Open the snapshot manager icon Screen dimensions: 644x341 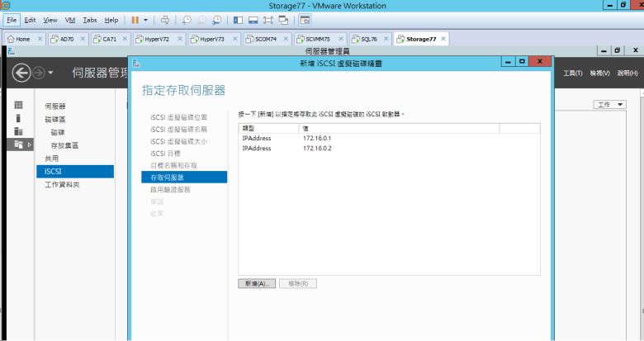pyautogui.click(x=216, y=19)
